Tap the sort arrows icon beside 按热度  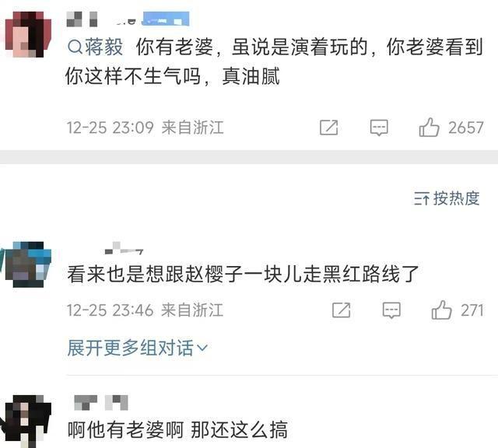[x=422, y=199]
